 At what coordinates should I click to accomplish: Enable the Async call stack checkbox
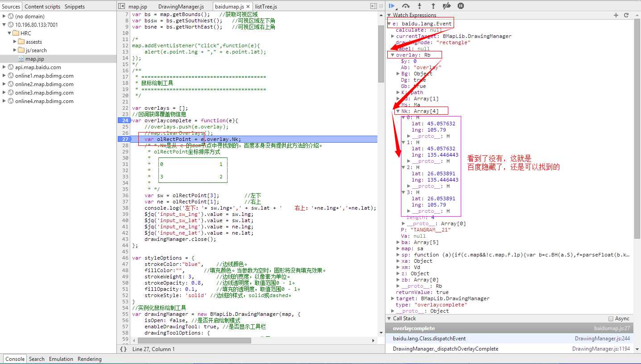coord(611,318)
